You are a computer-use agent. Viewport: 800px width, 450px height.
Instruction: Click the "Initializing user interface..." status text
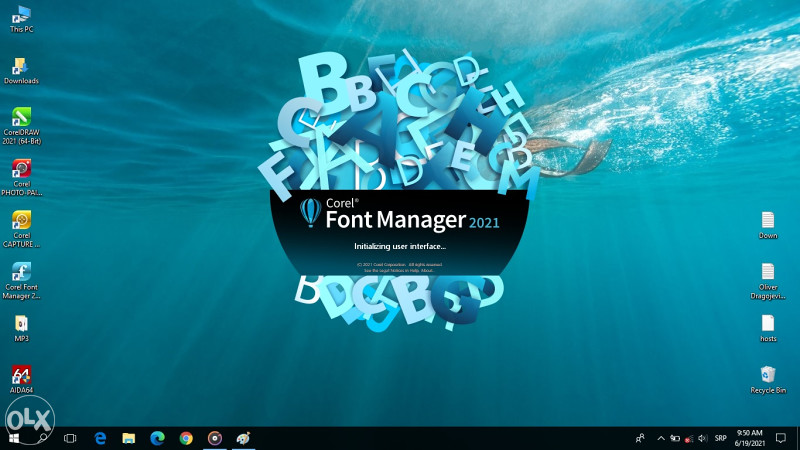coord(400,246)
